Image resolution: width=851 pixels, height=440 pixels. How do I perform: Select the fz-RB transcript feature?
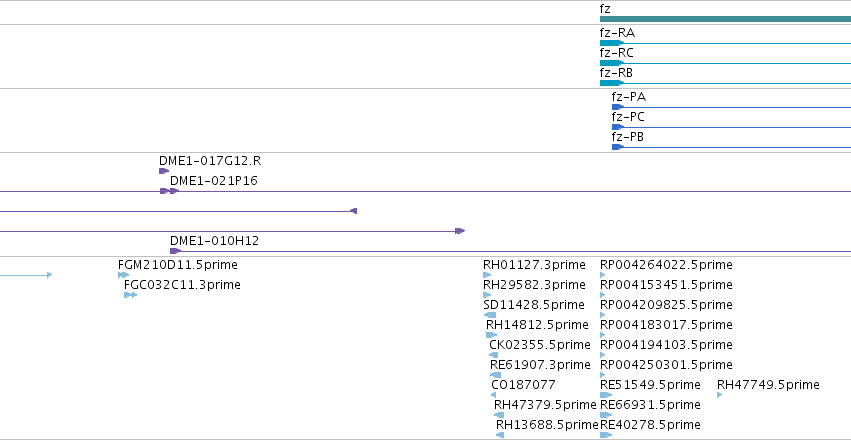[x=725, y=83]
